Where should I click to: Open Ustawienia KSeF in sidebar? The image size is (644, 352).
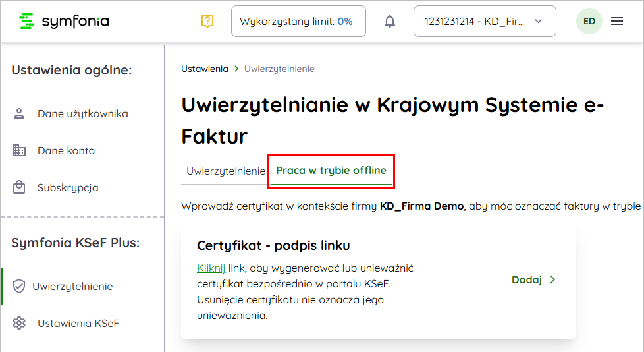78,323
